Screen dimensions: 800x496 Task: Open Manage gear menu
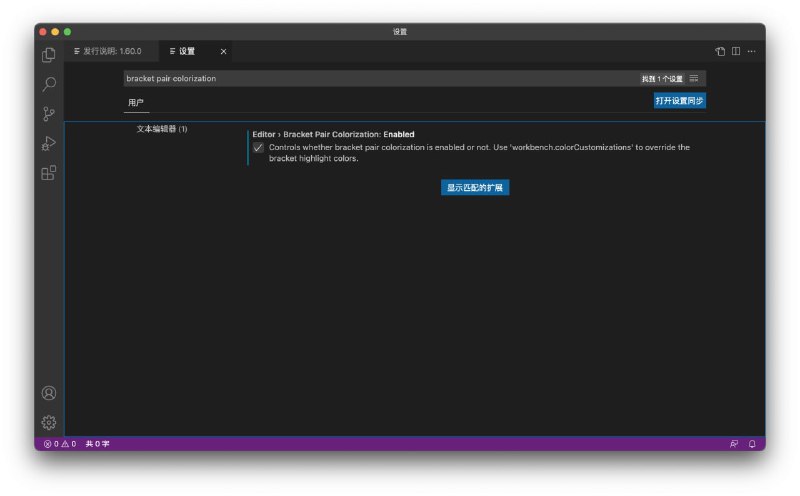(49, 423)
